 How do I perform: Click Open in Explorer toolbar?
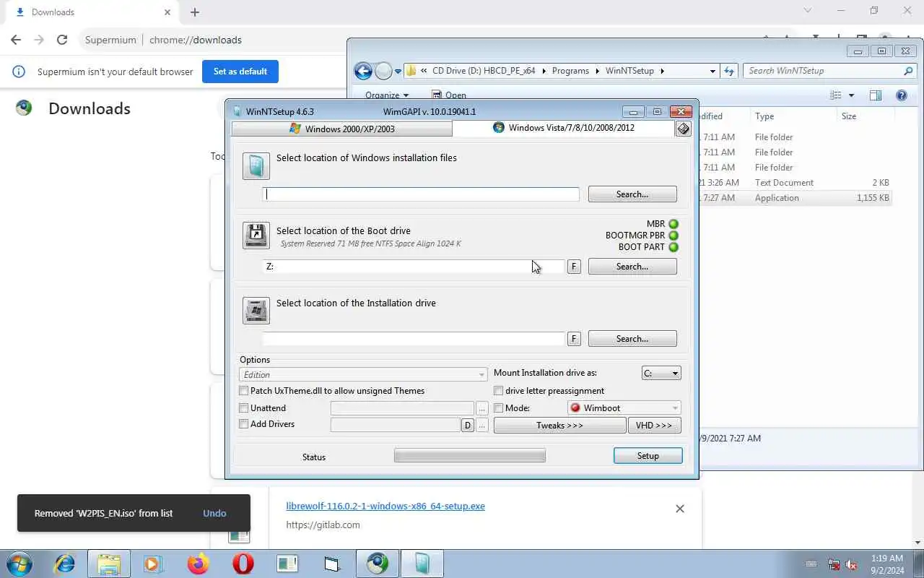[x=449, y=95]
